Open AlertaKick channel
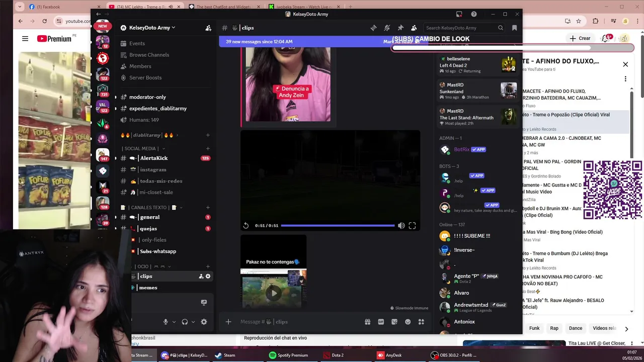The height and width of the screenshot is (362, 644). (153, 158)
